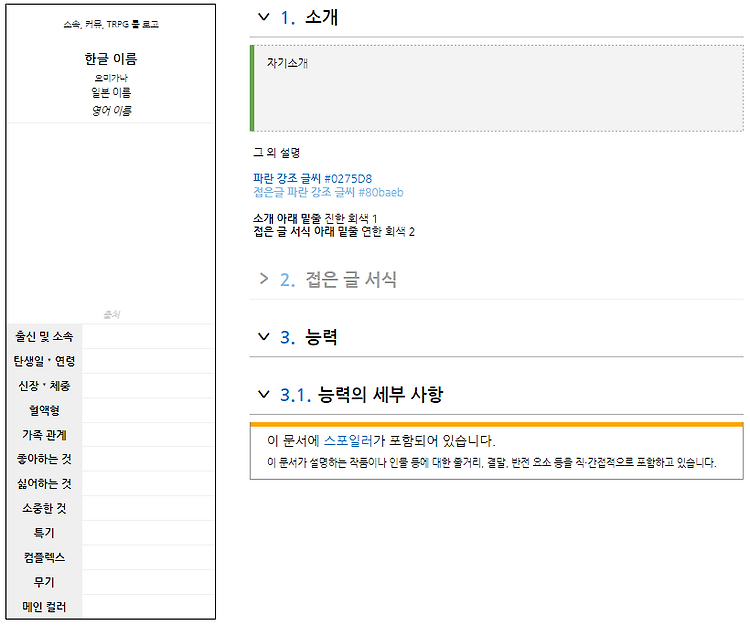
Task: Click the 소중한 것 row label
Action: (x=44, y=508)
